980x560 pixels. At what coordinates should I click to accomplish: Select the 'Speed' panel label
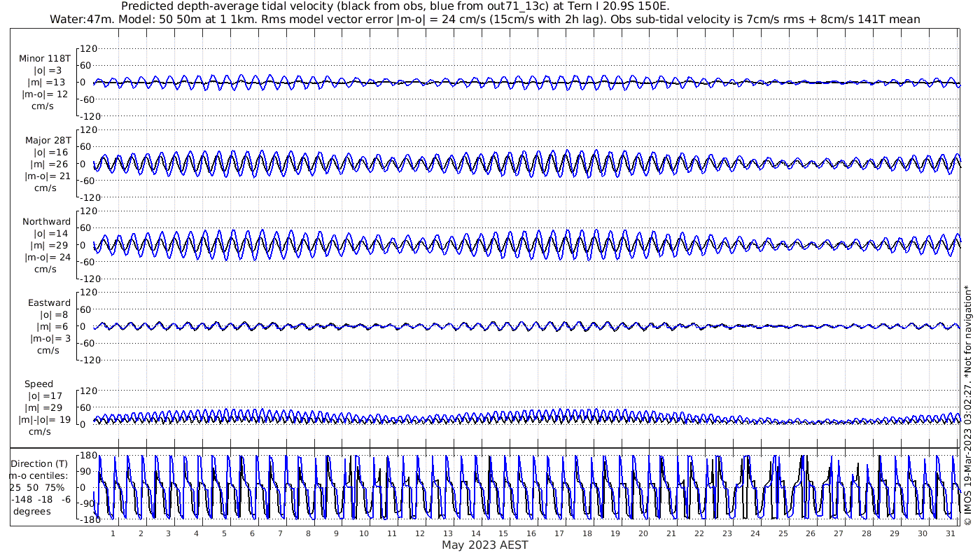point(38,384)
